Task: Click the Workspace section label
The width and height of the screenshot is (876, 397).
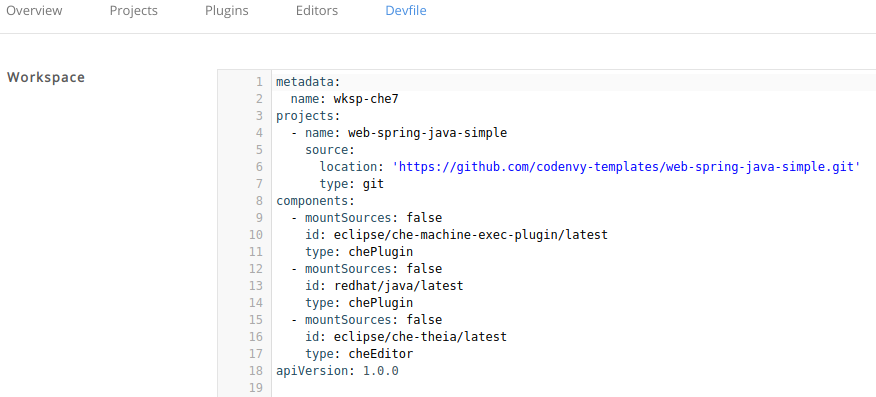Action: pyautogui.click(x=46, y=78)
